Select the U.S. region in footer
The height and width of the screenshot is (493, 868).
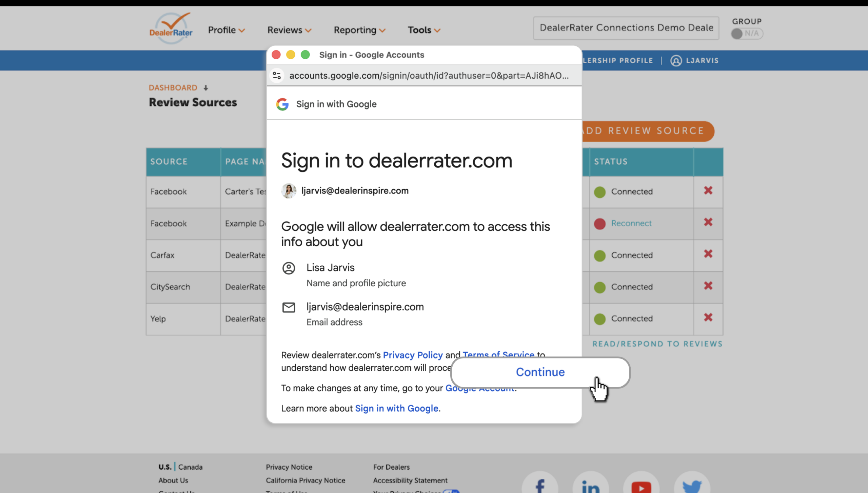point(165,467)
